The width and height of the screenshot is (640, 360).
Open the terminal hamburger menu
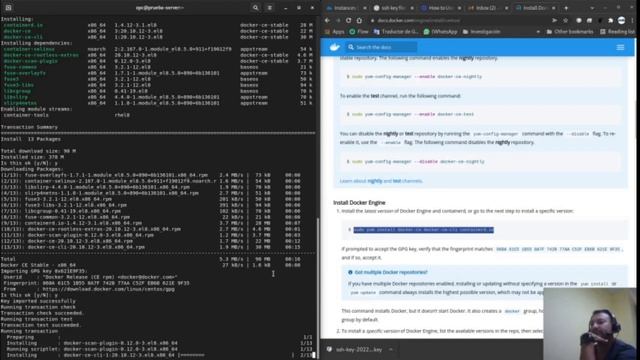270,7
